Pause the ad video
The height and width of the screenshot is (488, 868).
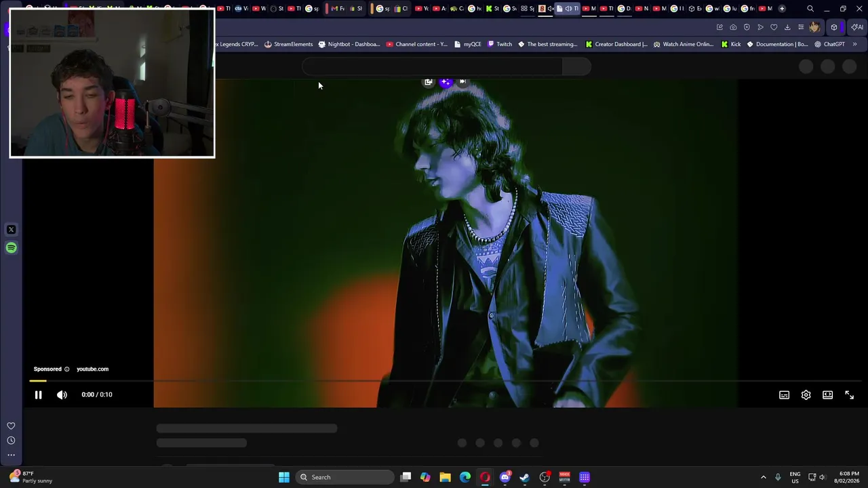(38, 394)
